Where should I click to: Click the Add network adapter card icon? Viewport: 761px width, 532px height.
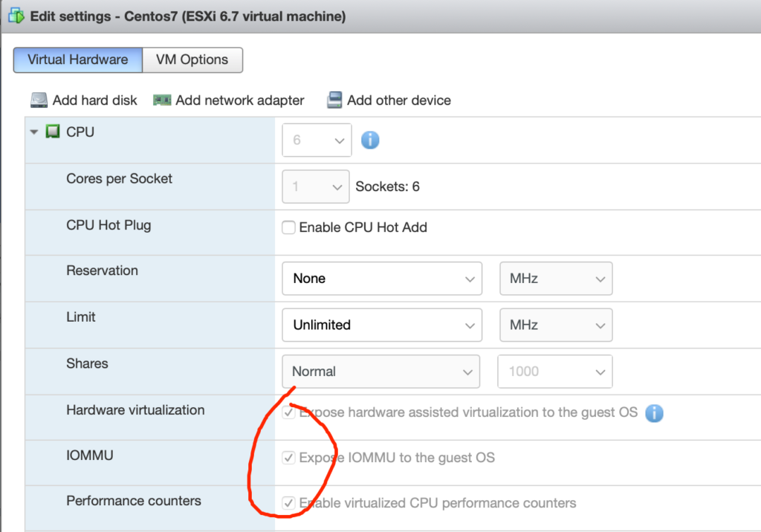tap(162, 100)
